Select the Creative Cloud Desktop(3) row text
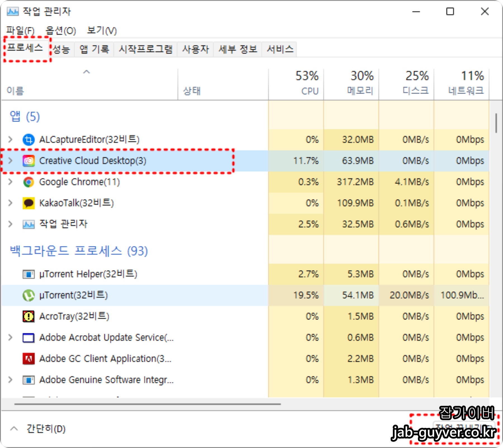Viewport: 503px width, 448px height. [x=92, y=161]
